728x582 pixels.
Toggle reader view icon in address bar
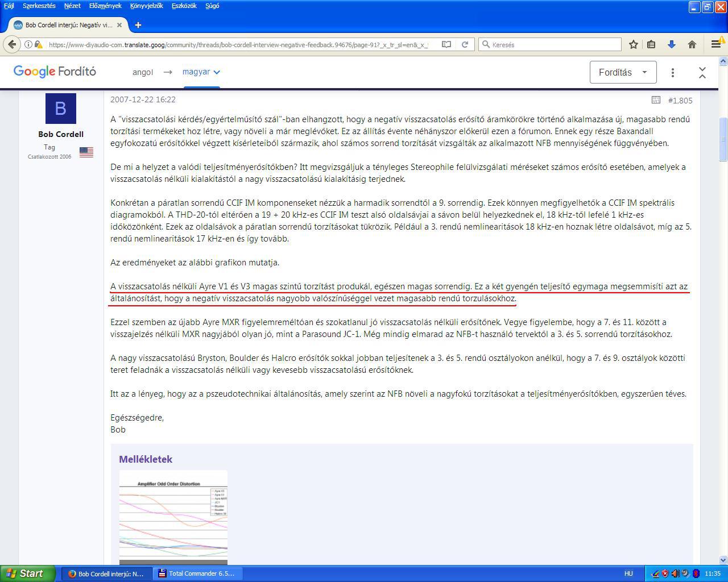(446, 44)
